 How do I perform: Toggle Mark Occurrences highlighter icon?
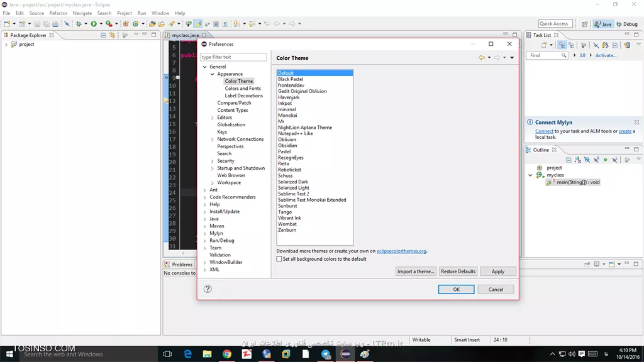[198, 24]
